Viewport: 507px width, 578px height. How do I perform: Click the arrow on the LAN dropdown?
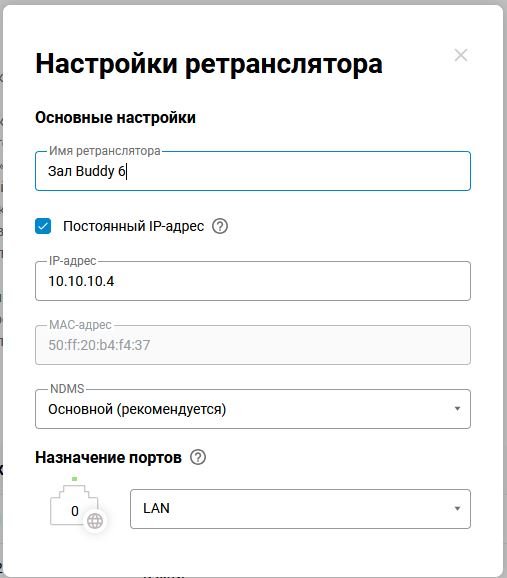(x=457, y=509)
